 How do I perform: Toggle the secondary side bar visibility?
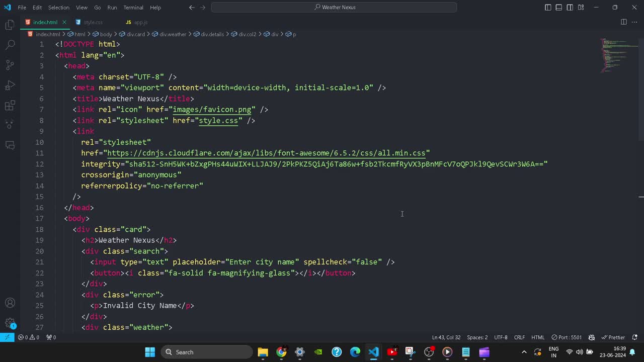(x=570, y=8)
